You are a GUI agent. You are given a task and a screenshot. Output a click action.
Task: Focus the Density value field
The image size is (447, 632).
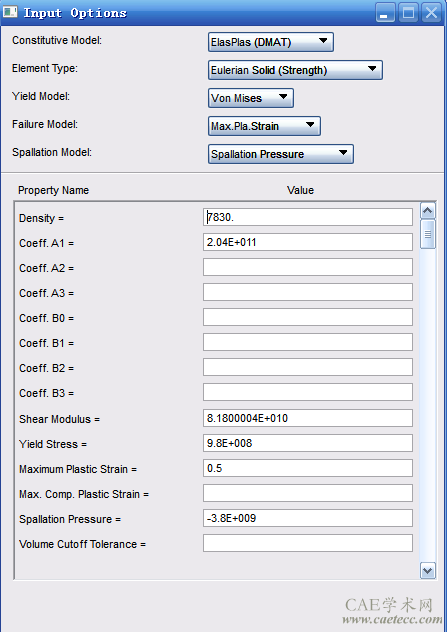308,217
